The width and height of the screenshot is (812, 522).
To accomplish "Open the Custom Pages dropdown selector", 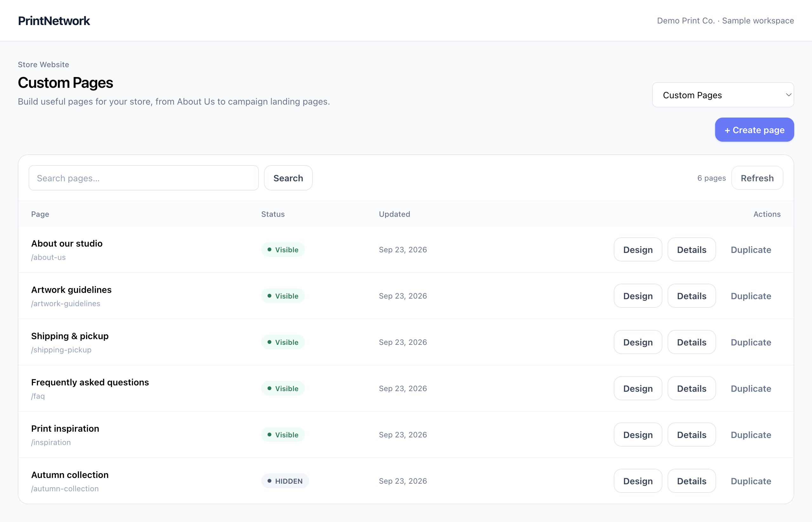I will coord(723,95).
